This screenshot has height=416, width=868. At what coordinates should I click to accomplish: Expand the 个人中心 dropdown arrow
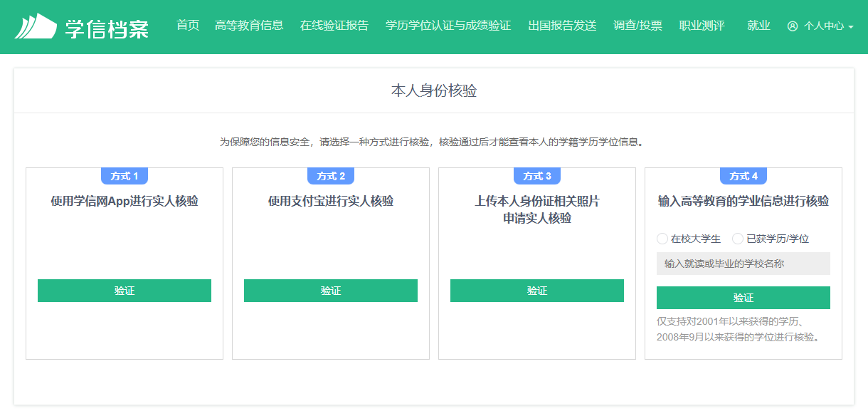point(851,27)
